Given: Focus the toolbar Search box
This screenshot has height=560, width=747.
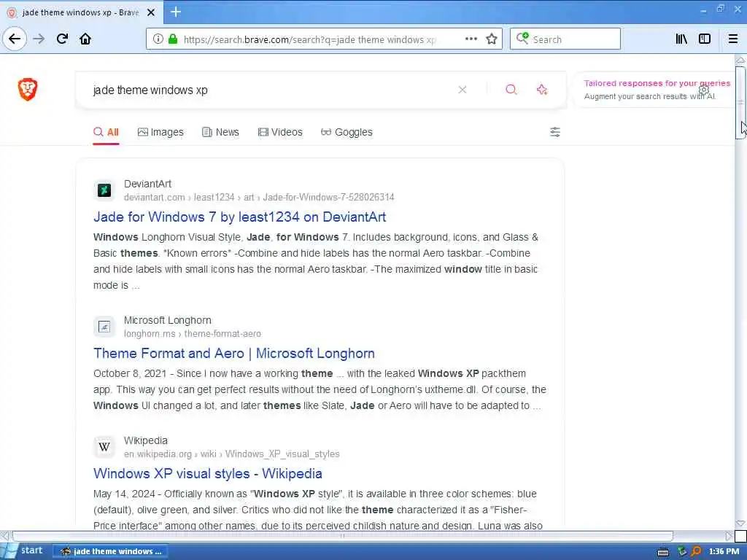Looking at the screenshot, I should pyautogui.click(x=565, y=39).
